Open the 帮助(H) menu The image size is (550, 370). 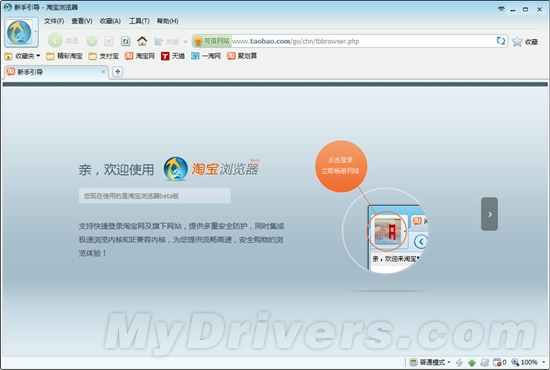click(x=167, y=21)
